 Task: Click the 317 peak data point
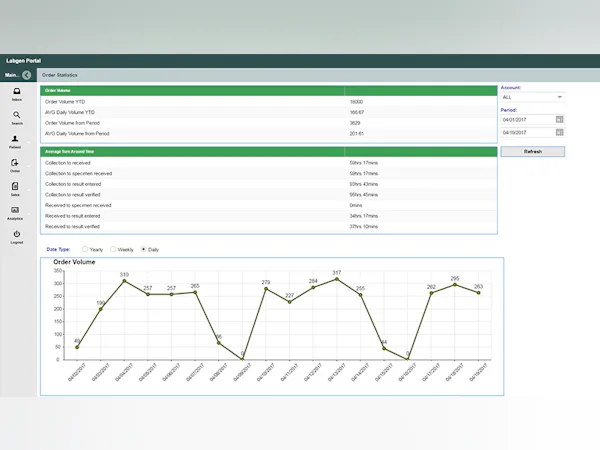(x=337, y=279)
